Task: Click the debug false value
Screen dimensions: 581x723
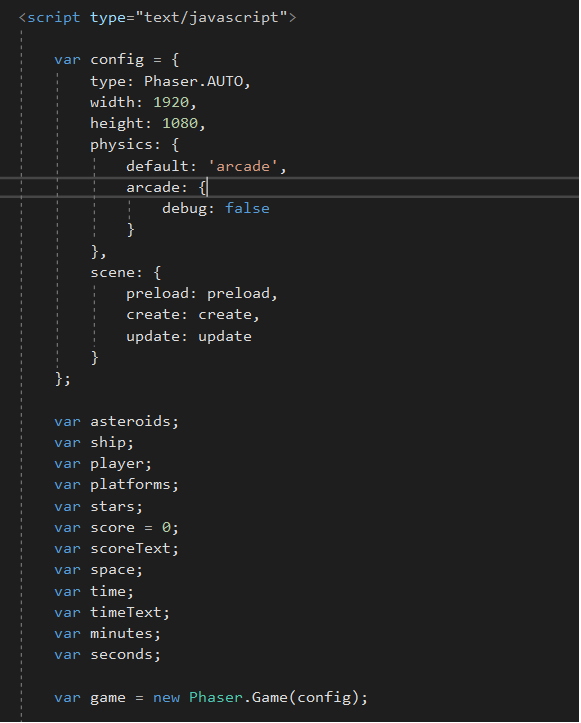Action: coord(247,208)
